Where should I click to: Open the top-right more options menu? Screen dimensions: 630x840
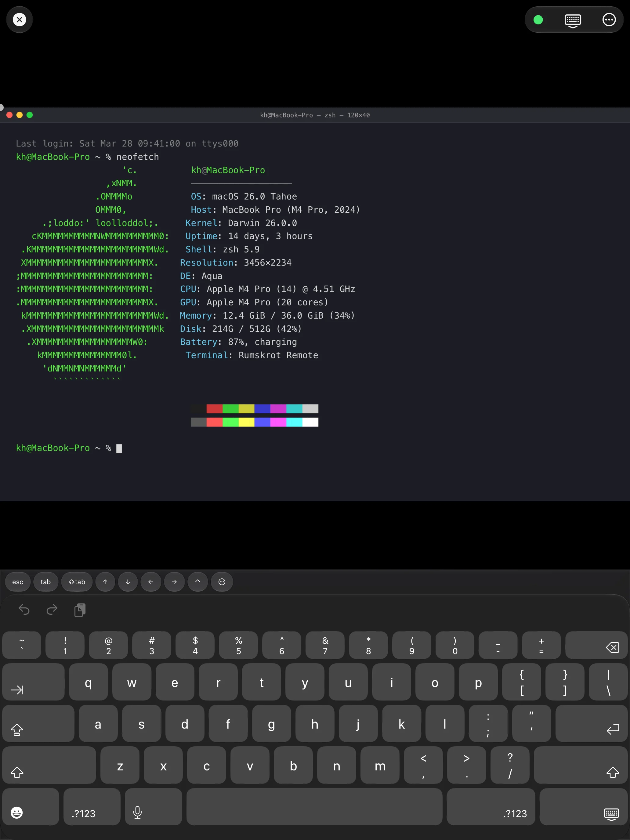tap(609, 20)
